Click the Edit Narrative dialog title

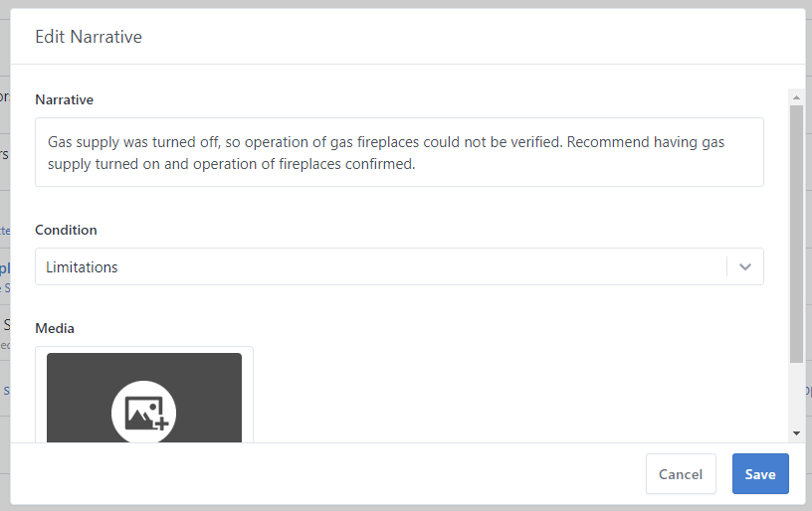pyautogui.click(x=89, y=37)
